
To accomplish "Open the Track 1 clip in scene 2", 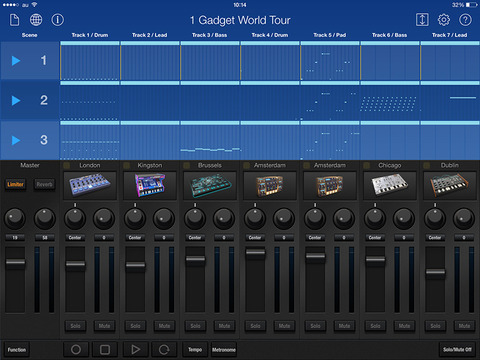I will (x=90, y=100).
